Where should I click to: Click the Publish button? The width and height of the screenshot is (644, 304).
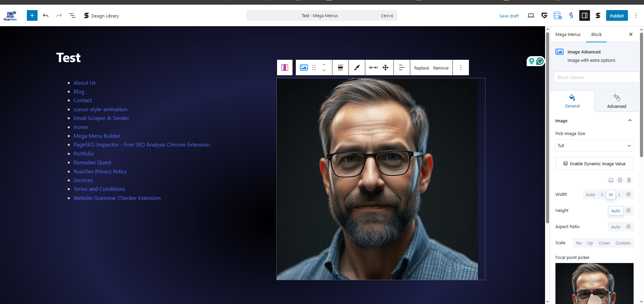616,15
